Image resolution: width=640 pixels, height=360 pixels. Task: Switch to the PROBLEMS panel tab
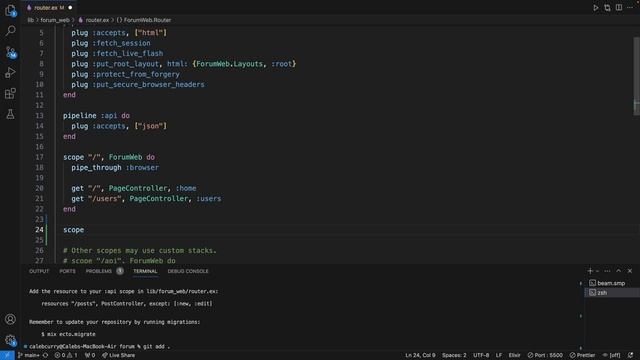pos(98,271)
